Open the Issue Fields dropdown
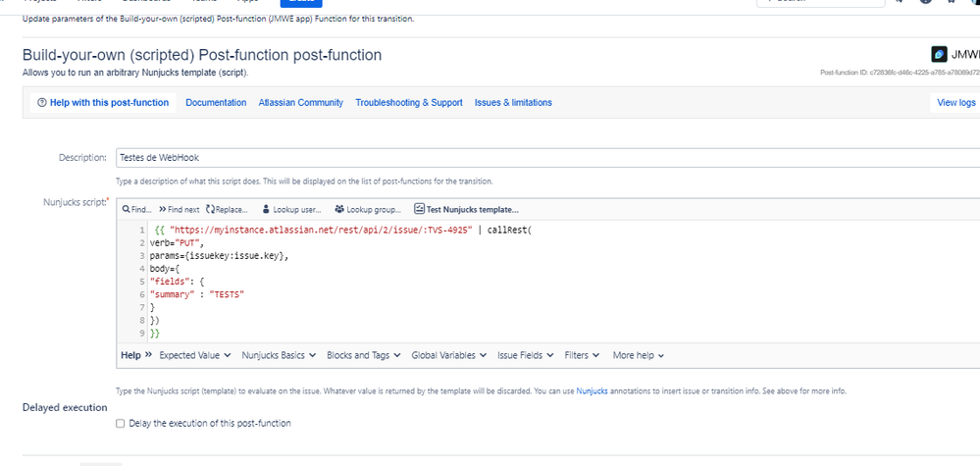Image resolution: width=980 pixels, height=466 pixels. click(526, 355)
